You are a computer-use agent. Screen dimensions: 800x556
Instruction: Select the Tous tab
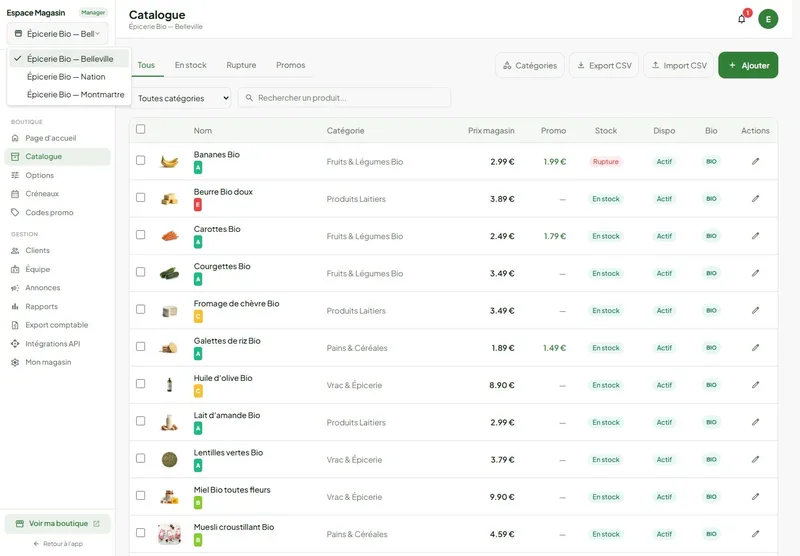pos(146,65)
